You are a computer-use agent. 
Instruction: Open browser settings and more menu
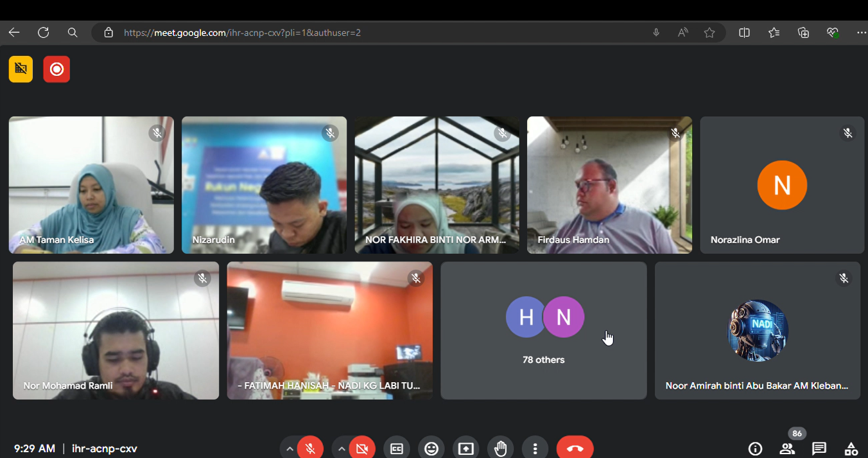point(861,33)
